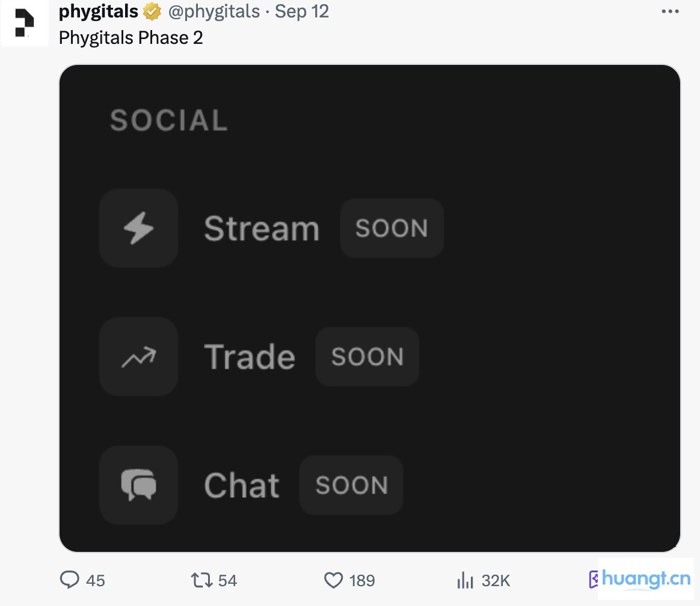Screen dimensions: 700x606
Task: Click the gold verified badge
Action: pyautogui.click(x=152, y=11)
